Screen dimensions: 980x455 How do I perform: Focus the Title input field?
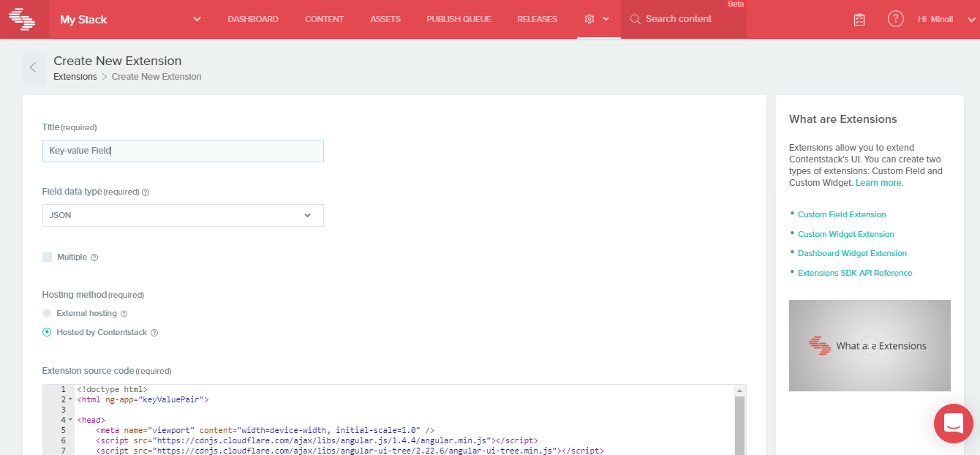point(183,151)
